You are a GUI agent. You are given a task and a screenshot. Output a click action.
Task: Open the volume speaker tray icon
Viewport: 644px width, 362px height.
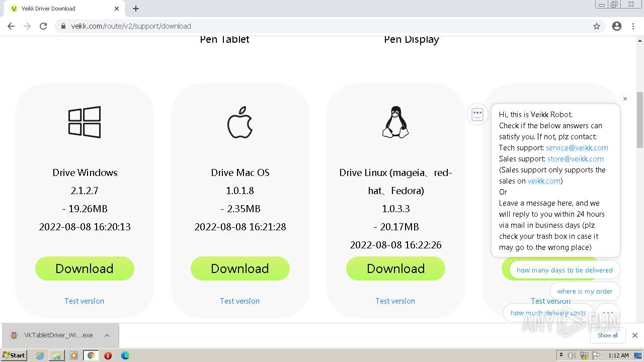[572, 355]
